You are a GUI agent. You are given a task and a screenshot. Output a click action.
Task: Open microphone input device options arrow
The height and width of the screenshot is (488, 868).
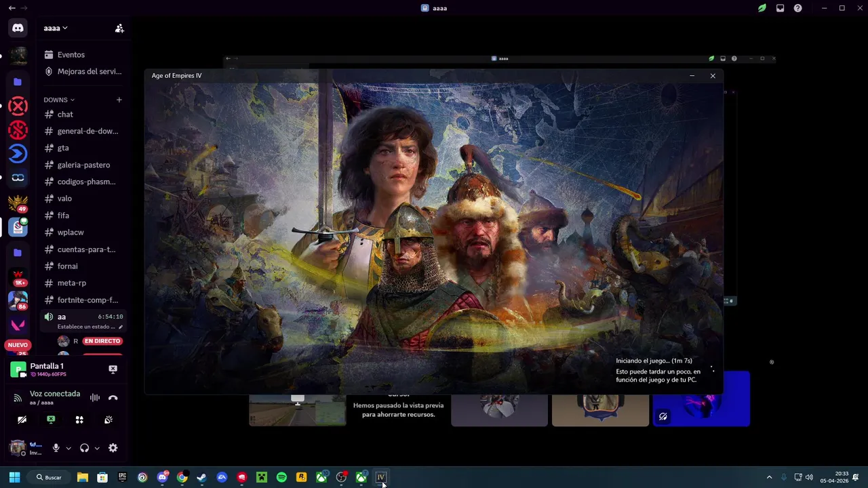[x=68, y=448]
